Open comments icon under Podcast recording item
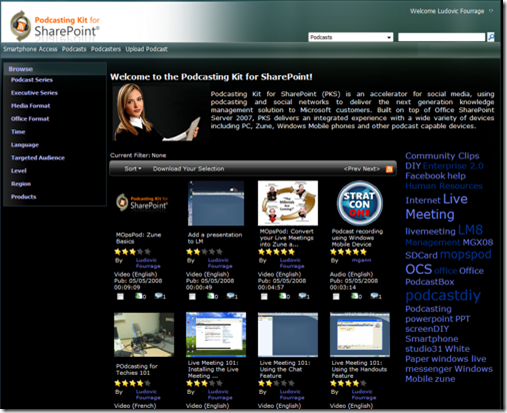 (375, 296)
